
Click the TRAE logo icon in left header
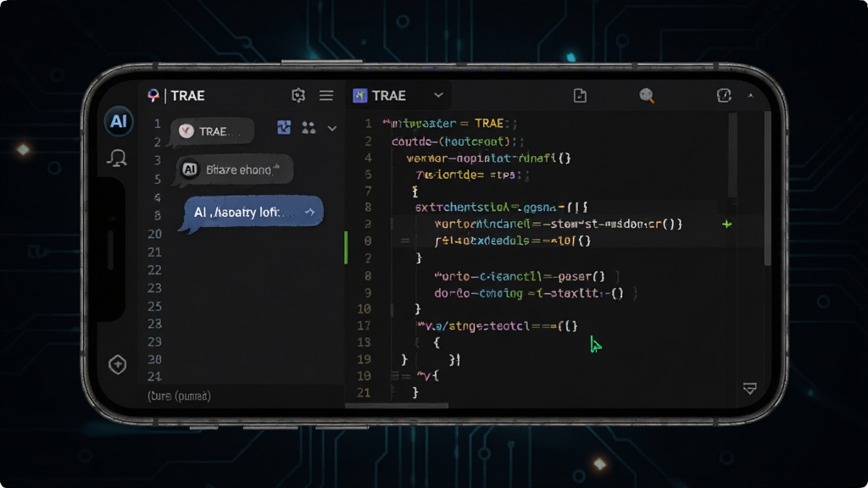[x=153, y=96]
